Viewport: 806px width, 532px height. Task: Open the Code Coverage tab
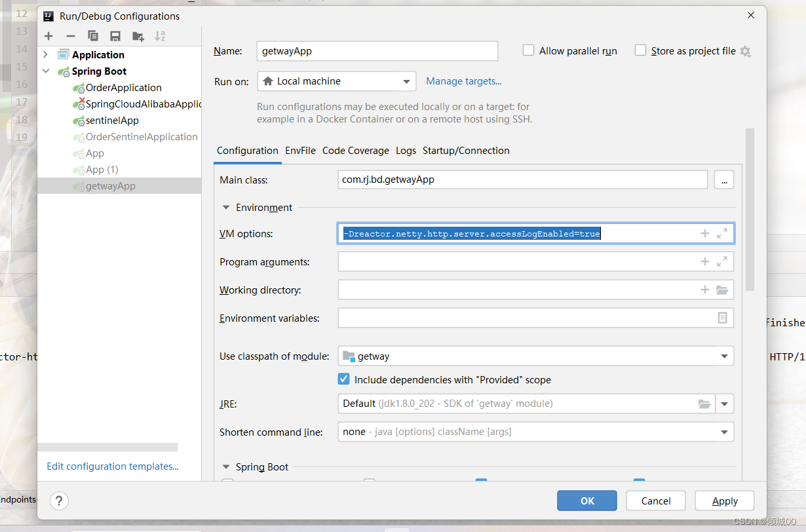[x=356, y=151]
